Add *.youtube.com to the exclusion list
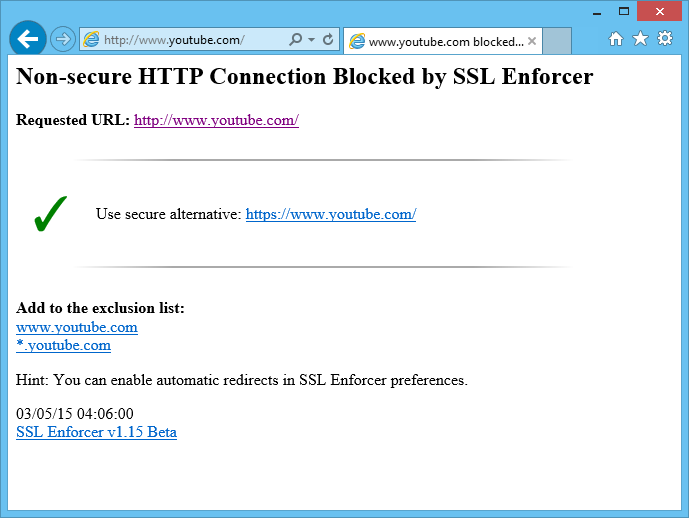This screenshot has width=689, height=518. (x=63, y=345)
